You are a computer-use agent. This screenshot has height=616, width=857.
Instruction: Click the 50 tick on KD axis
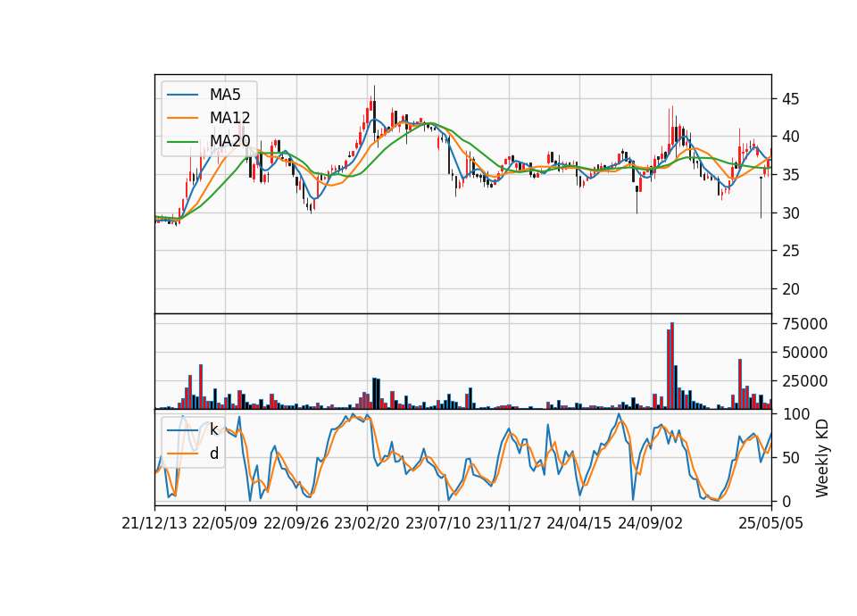tap(790, 458)
